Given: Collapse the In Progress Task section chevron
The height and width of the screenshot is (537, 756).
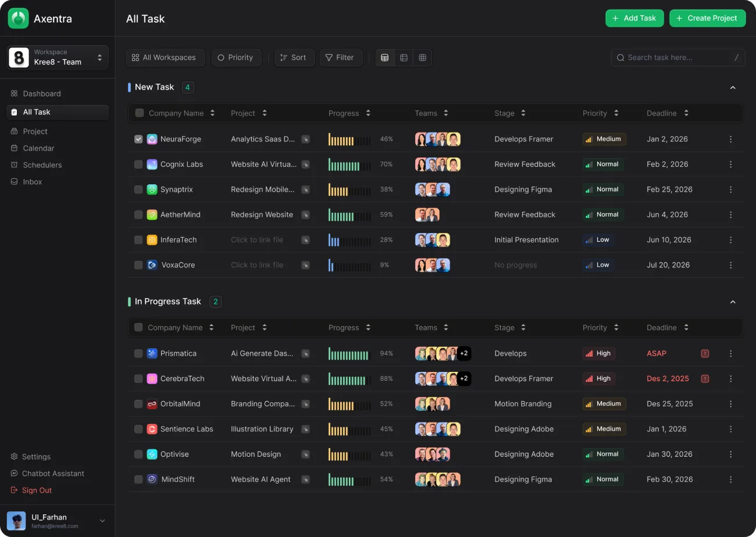Looking at the screenshot, I should (733, 302).
